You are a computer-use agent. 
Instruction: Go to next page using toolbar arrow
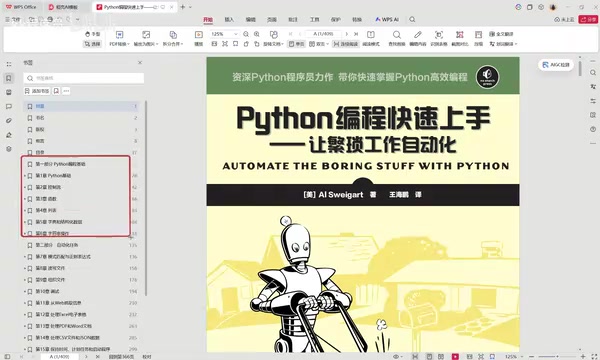coord(347,34)
